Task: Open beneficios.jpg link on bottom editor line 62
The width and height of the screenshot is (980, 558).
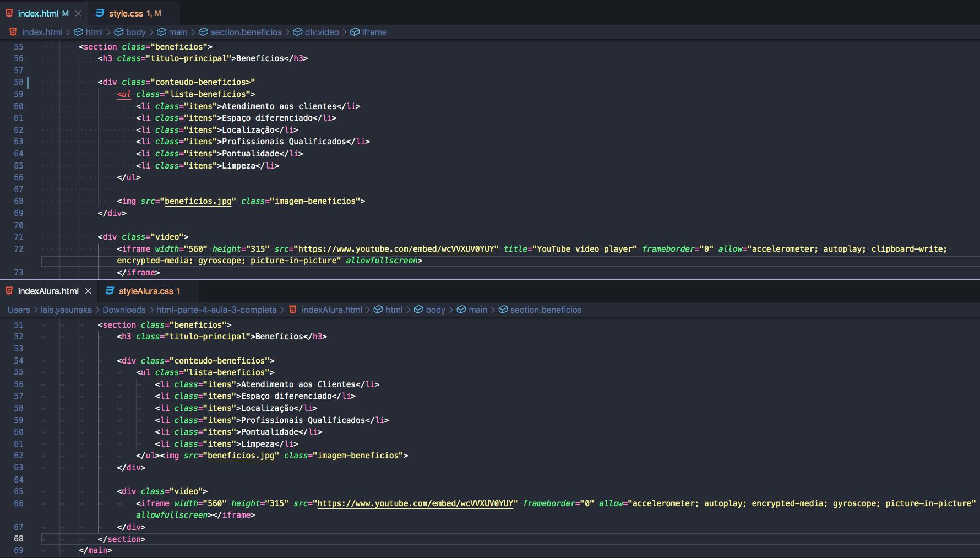Action: pyautogui.click(x=241, y=456)
